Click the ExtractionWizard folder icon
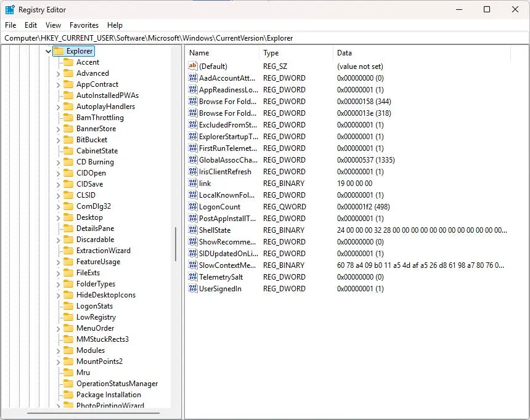Viewport: 530px width, 420px height. point(68,251)
